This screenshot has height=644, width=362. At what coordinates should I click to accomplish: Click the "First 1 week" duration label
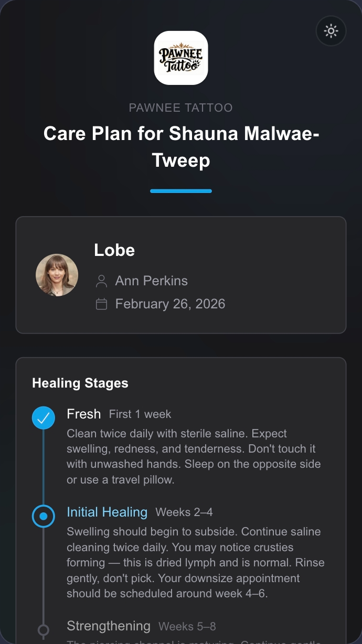(140, 414)
